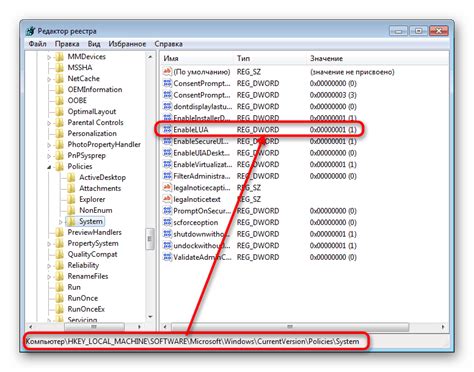Image resolution: width=474 pixels, height=372 pixels.
Task: Select the PnPSysprep folder icon
Action: pyautogui.click(x=59, y=156)
